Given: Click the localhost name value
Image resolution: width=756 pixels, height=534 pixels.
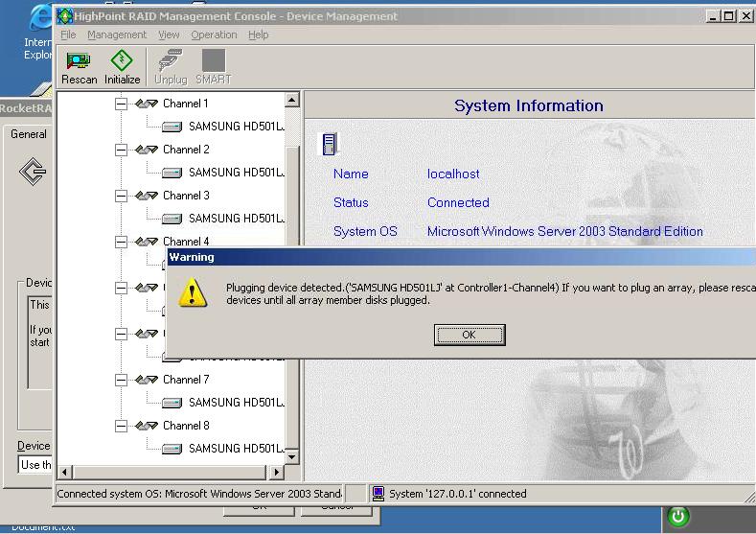Looking at the screenshot, I should pyautogui.click(x=453, y=174).
